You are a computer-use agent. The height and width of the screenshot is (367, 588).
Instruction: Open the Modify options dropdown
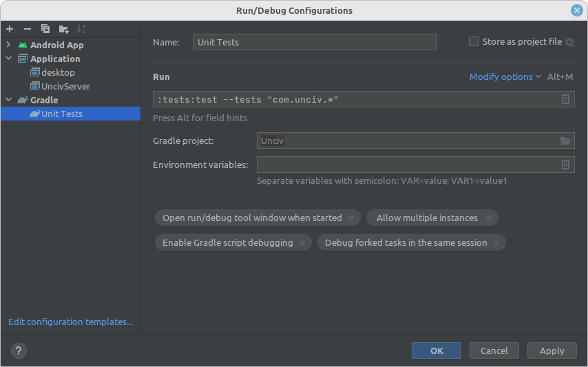coord(505,77)
